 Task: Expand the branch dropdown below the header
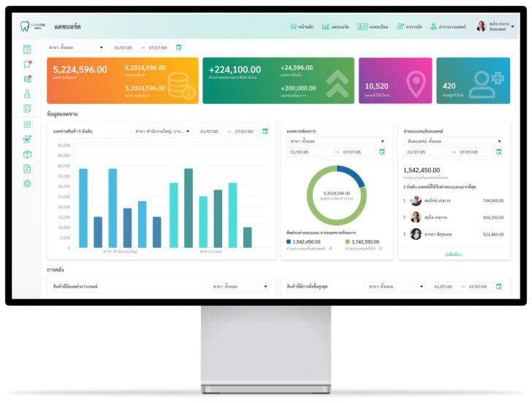pos(75,48)
